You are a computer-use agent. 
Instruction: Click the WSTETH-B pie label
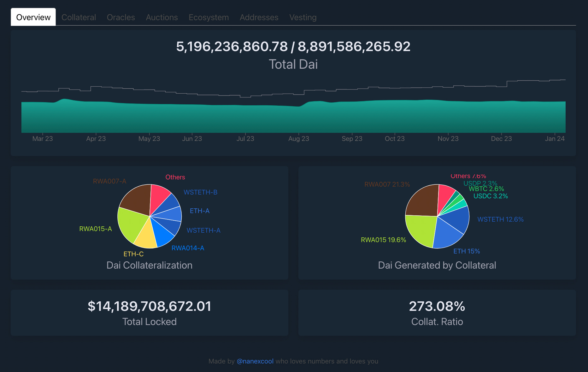click(200, 192)
